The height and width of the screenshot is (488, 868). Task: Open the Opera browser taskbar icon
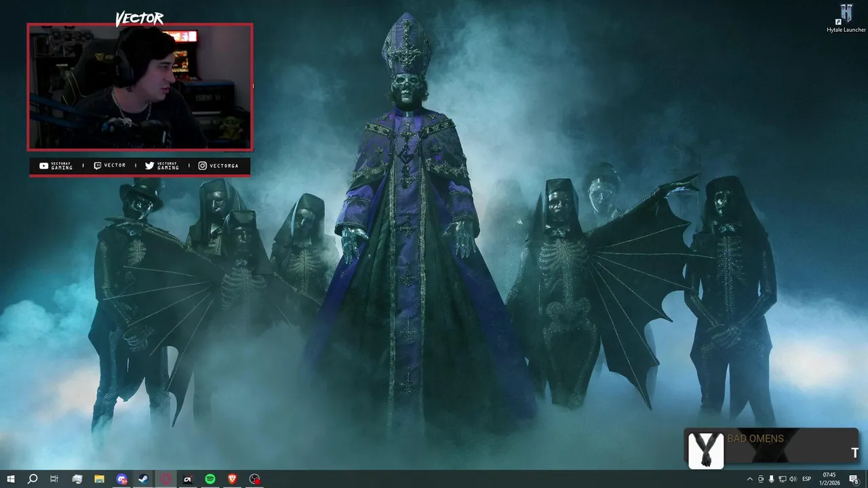166,479
